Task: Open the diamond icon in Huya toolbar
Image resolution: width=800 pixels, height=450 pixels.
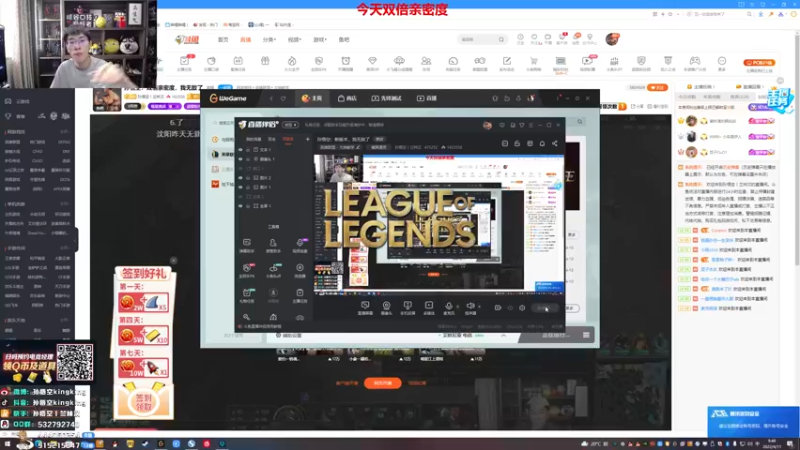Action: [372, 61]
